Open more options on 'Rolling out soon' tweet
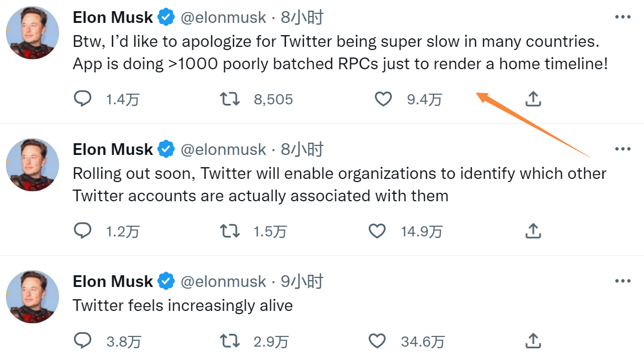644x353 pixels. pyautogui.click(x=623, y=149)
